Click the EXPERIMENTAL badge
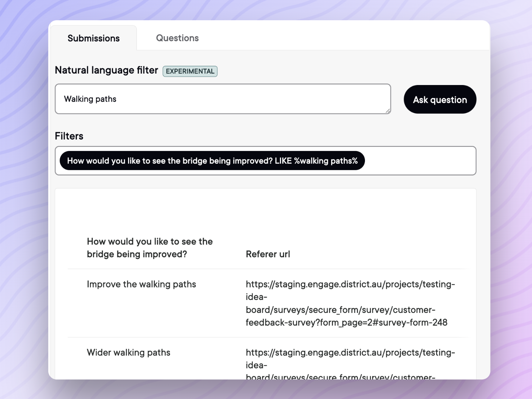532x399 pixels. click(x=190, y=71)
